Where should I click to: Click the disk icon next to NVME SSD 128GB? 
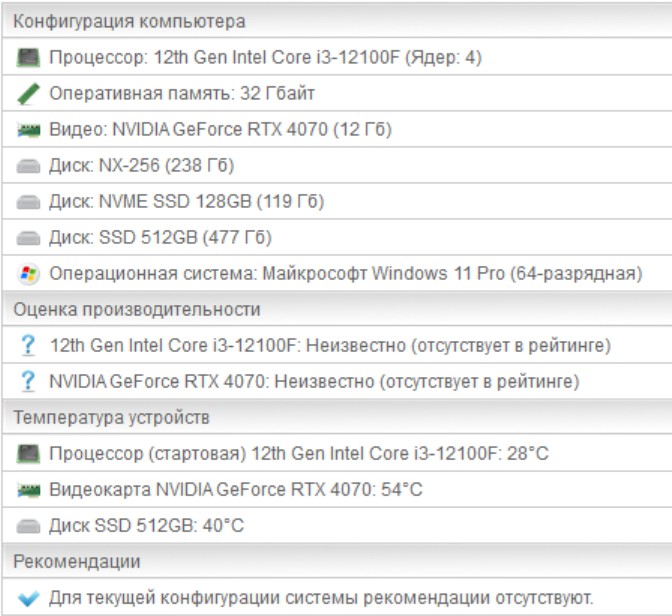[28, 202]
